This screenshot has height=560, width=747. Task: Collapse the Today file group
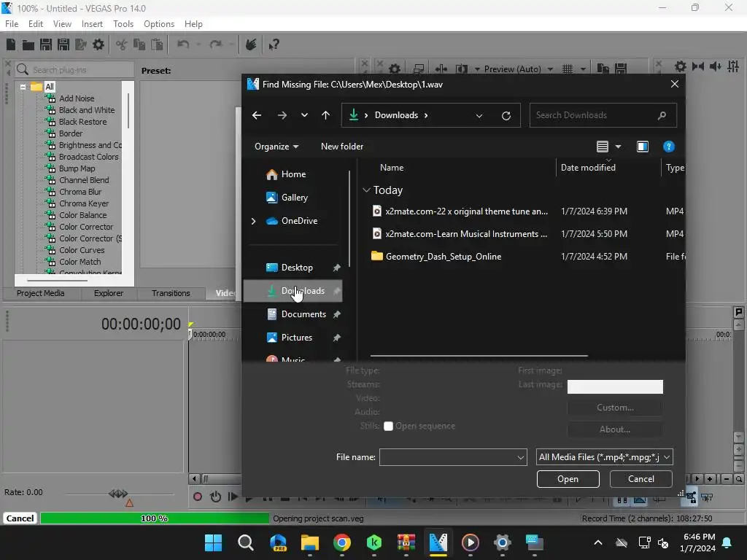366,190
